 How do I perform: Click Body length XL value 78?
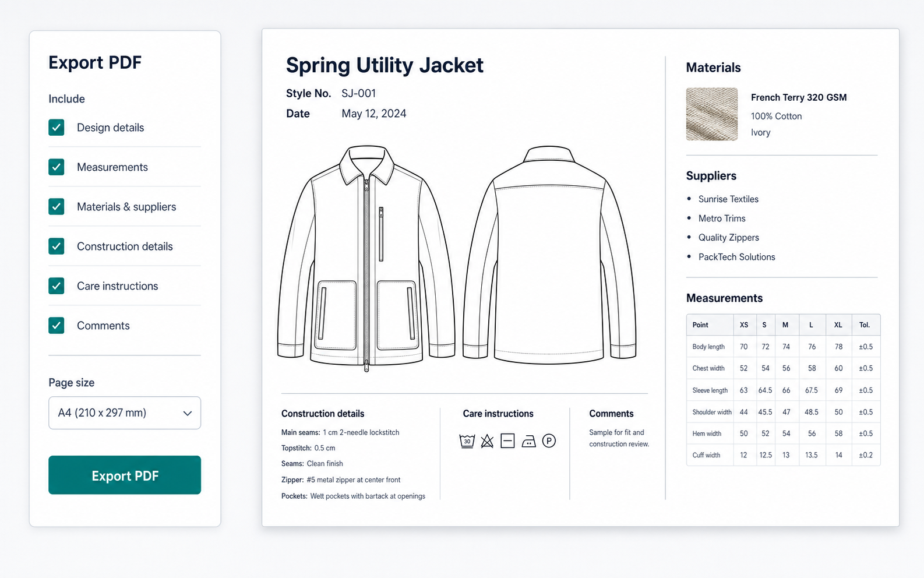tap(839, 347)
